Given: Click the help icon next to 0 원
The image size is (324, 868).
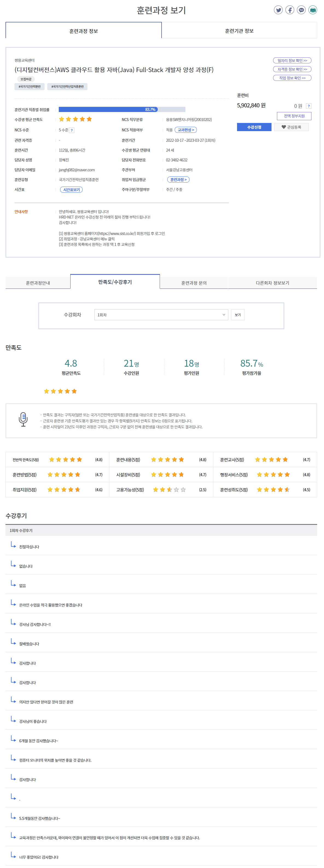Looking at the screenshot, I should point(308,106).
